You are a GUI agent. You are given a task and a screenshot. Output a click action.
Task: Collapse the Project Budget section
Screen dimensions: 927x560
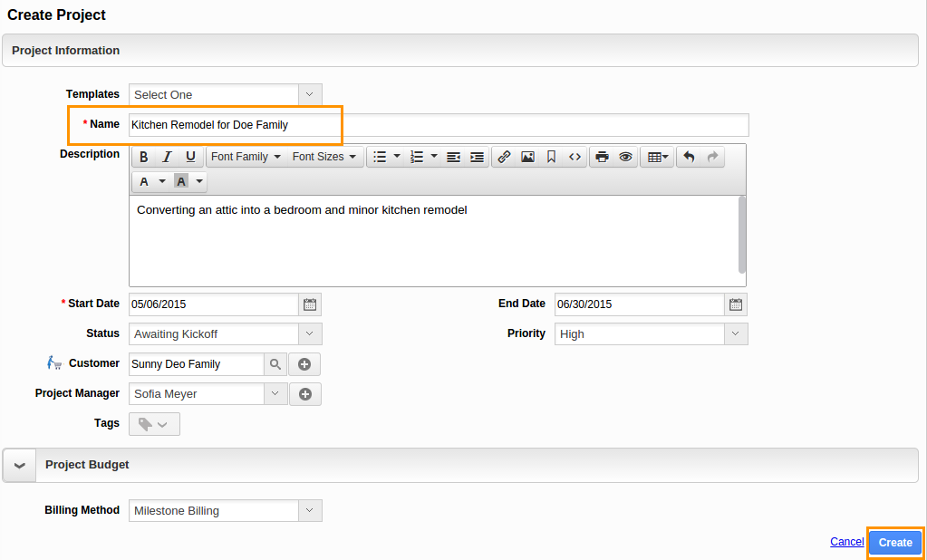[20, 465]
